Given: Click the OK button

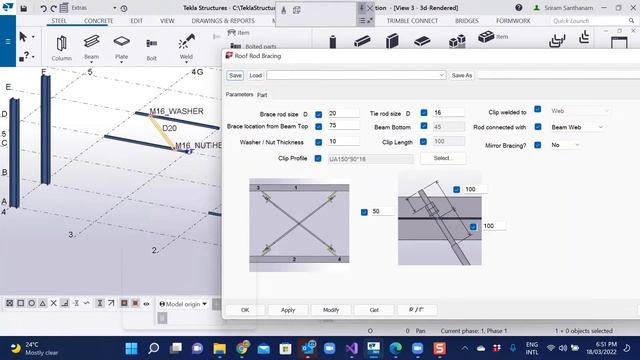Looking at the screenshot, I should point(245,310).
